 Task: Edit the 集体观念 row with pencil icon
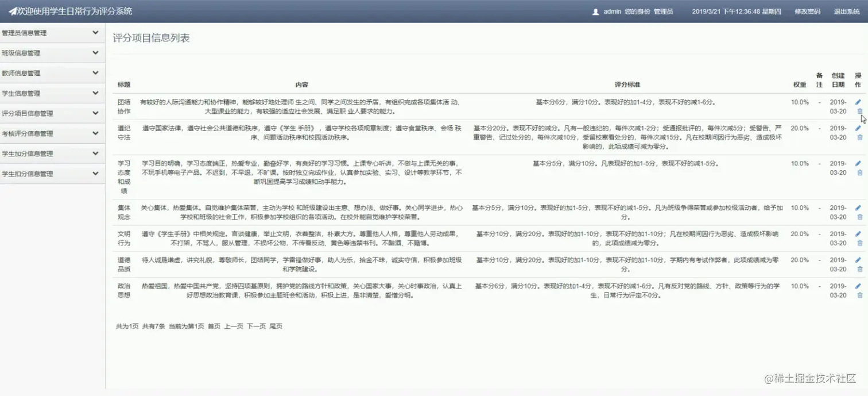(858, 208)
